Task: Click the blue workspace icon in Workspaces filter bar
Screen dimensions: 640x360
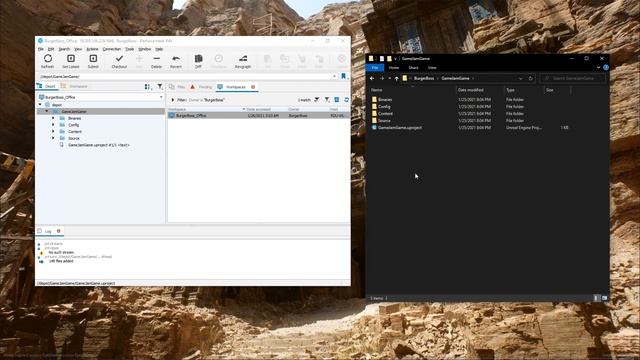Action: [337, 100]
